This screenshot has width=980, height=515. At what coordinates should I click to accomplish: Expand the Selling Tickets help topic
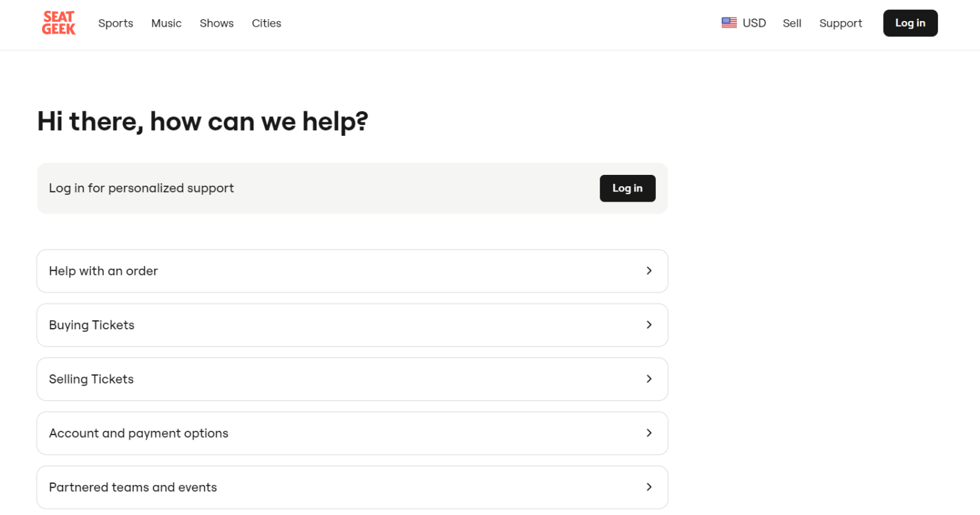pyautogui.click(x=91, y=379)
